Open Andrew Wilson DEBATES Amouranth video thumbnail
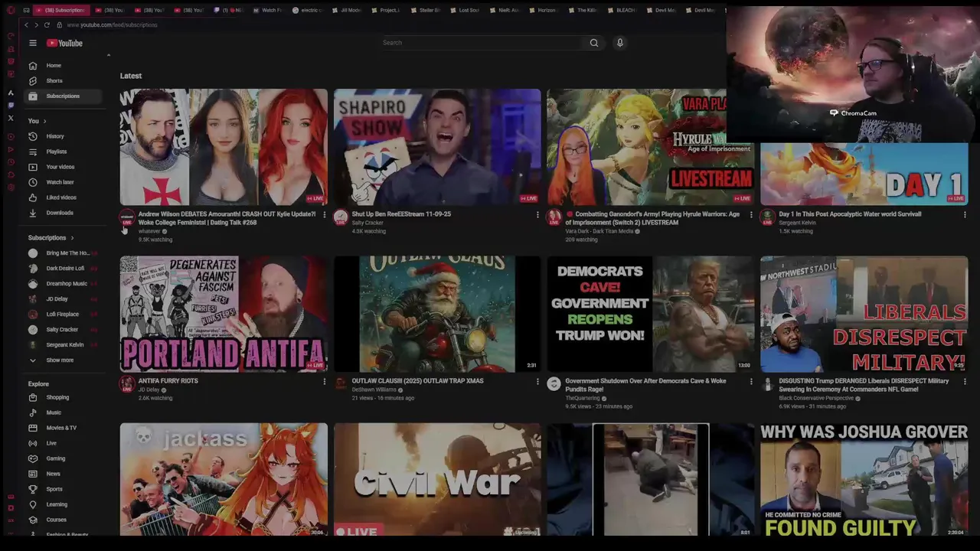 [224, 147]
